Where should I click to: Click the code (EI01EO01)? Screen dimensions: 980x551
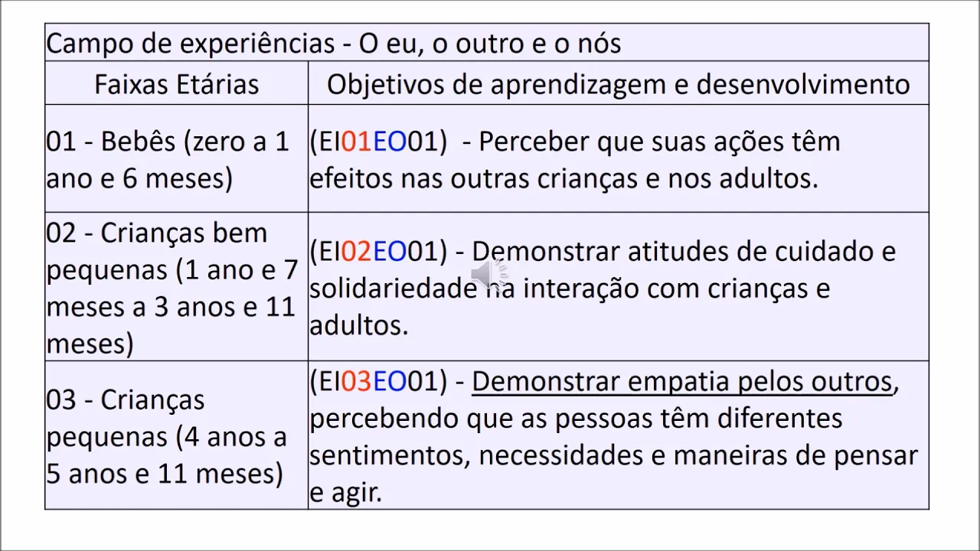(x=378, y=142)
